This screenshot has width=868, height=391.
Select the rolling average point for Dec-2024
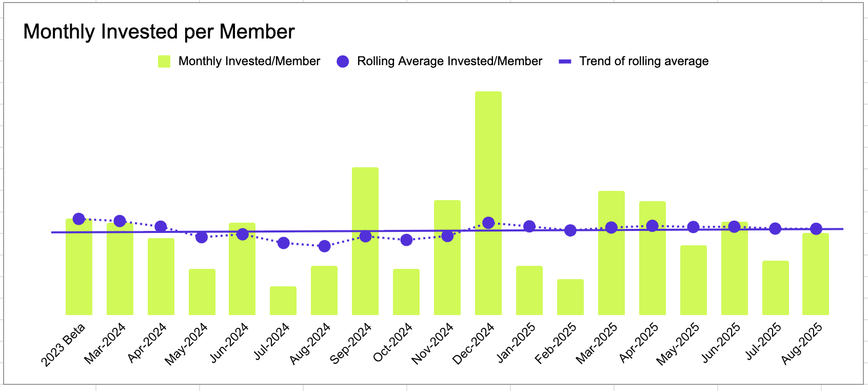point(488,223)
